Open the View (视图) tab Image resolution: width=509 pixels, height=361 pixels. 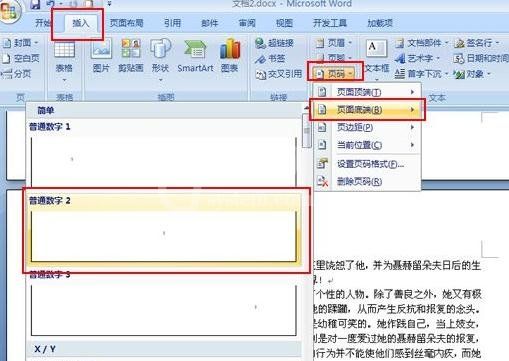(284, 23)
